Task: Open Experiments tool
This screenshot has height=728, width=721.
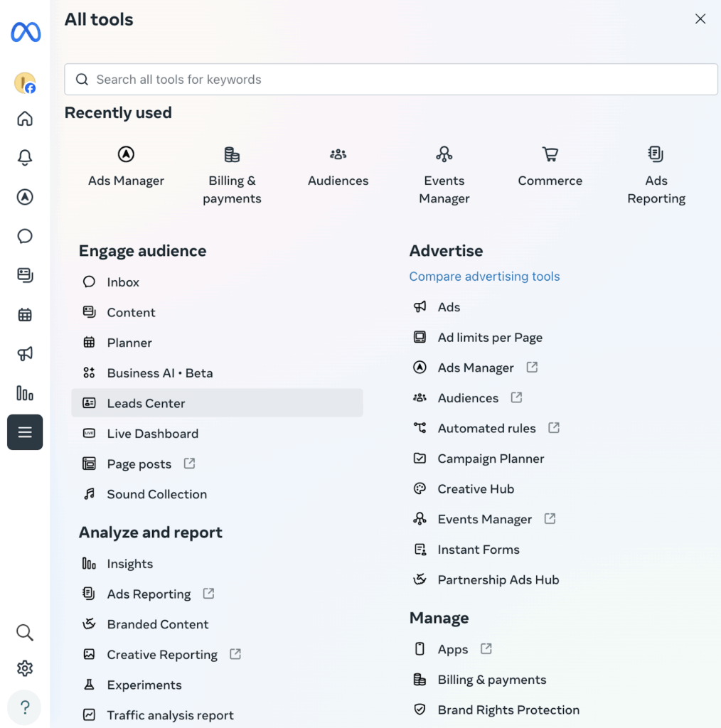Action: click(218, 685)
